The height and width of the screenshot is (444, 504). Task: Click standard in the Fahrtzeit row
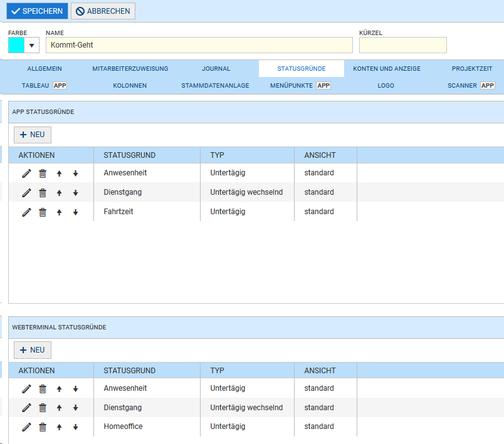pos(319,212)
